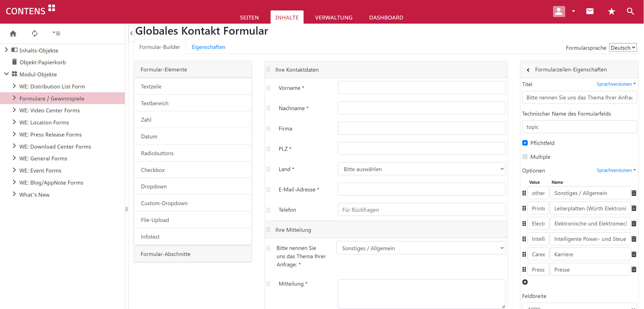Collapse the Modul-Objekte tree node

coord(6,74)
